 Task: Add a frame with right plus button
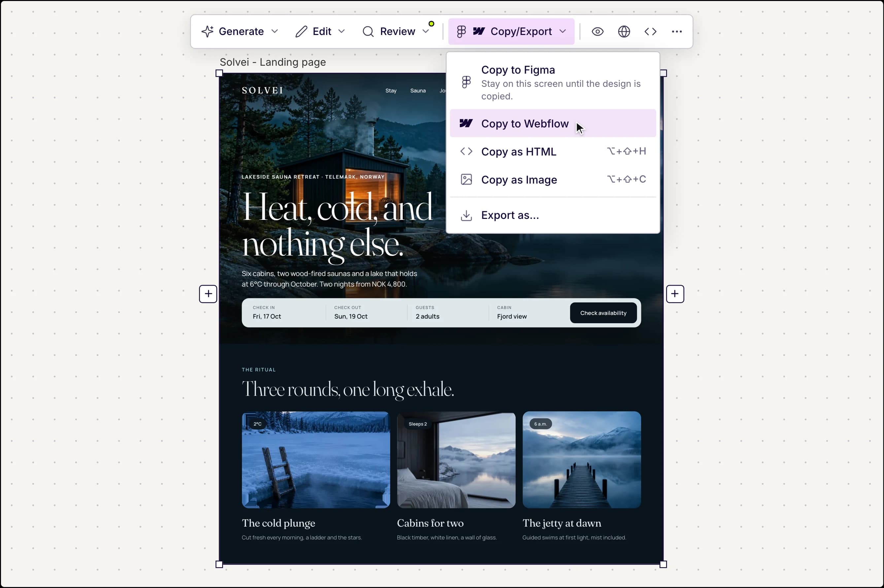point(675,294)
